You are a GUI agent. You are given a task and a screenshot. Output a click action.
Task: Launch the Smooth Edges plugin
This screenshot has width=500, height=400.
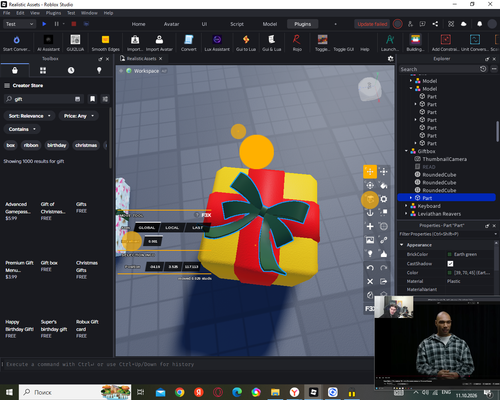click(105, 43)
